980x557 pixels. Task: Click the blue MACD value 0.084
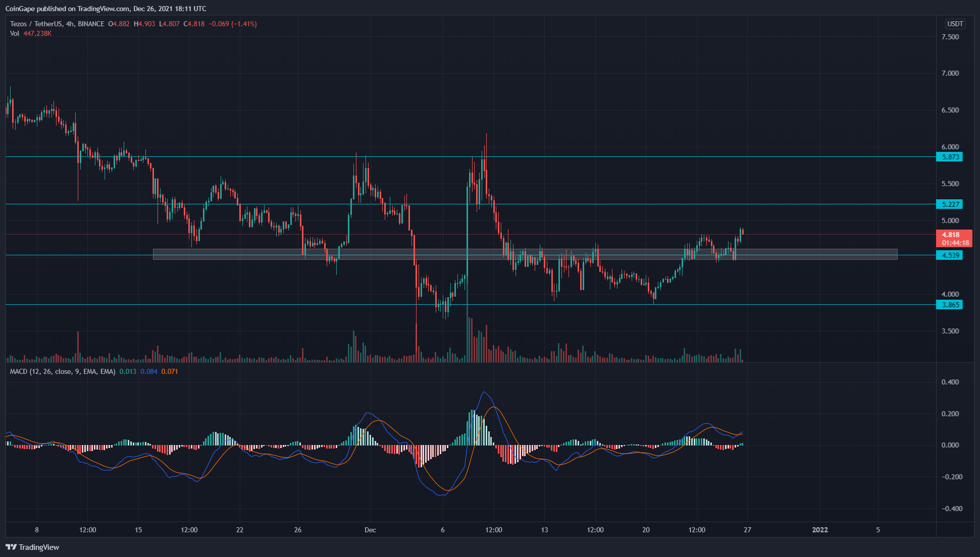click(x=148, y=371)
